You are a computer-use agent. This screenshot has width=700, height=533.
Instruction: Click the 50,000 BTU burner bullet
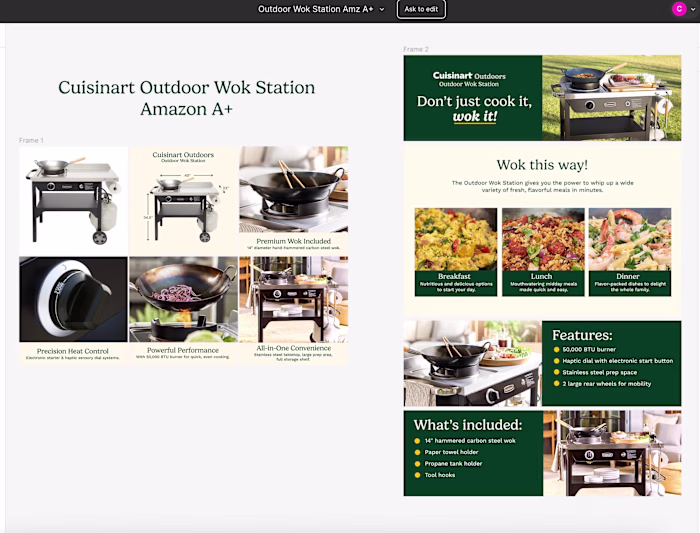tap(585, 350)
